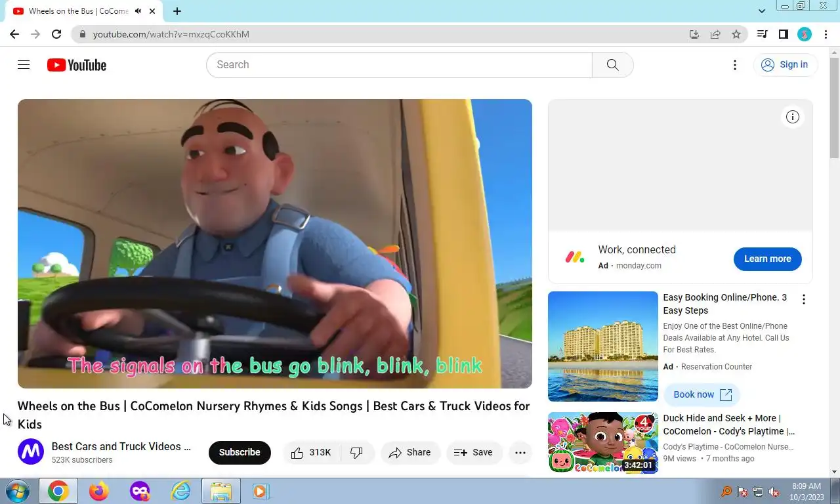Open Cody's Playtime channel name

click(728, 447)
